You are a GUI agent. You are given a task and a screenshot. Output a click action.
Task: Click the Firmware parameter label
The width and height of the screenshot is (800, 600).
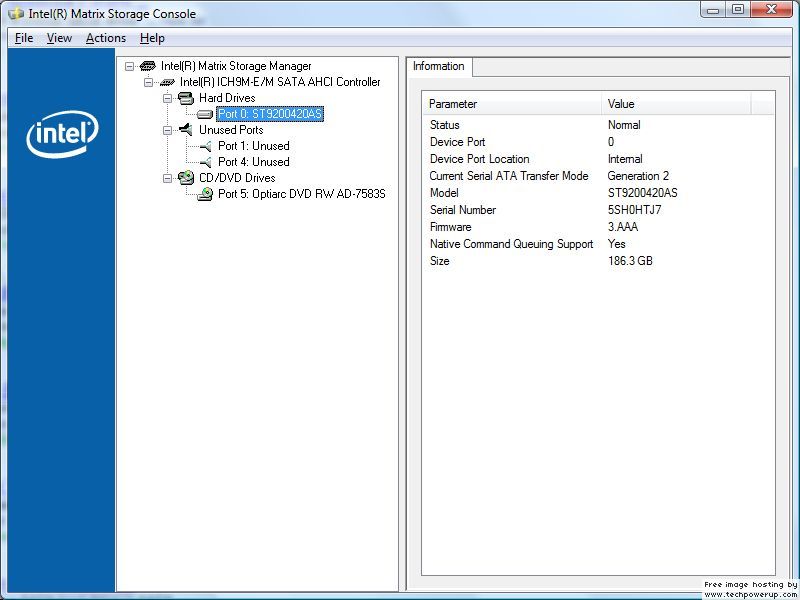pyautogui.click(x=451, y=227)
